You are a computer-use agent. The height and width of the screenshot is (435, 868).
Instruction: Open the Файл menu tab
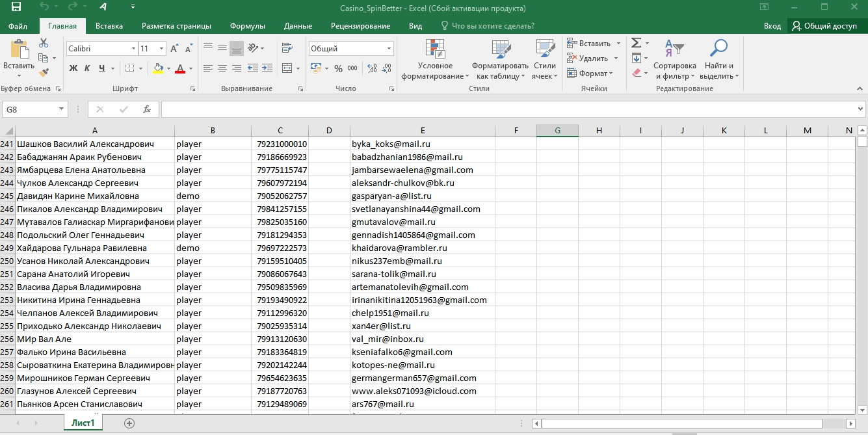coord(18,26)
